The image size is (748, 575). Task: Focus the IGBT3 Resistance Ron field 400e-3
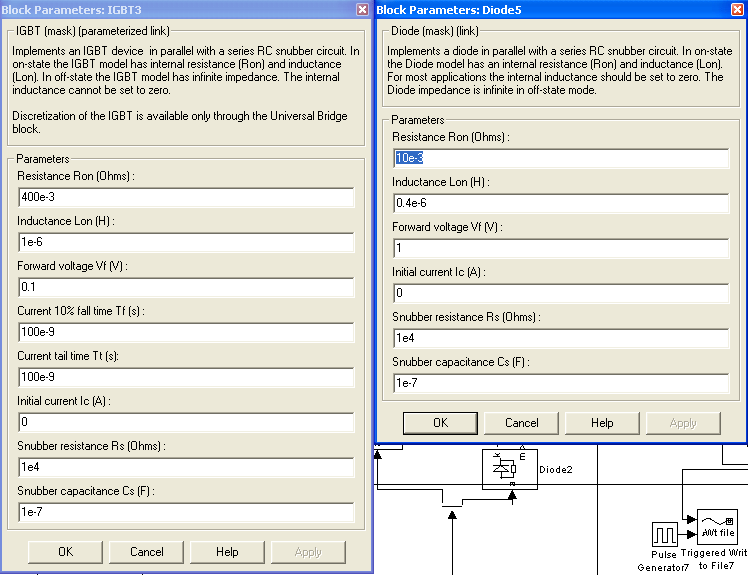point(186,197)
